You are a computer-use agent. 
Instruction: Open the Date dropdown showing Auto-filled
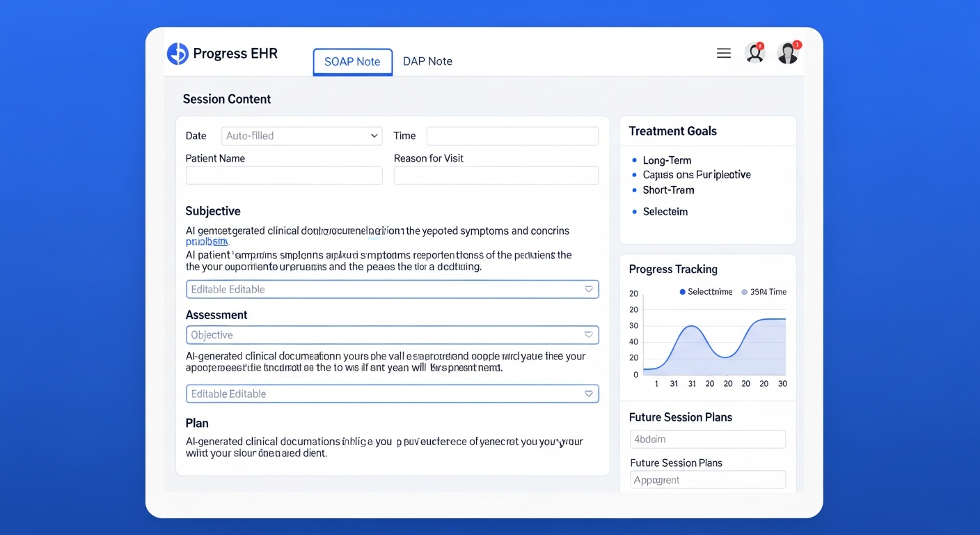pyautogui.click(x=301, y=136)
